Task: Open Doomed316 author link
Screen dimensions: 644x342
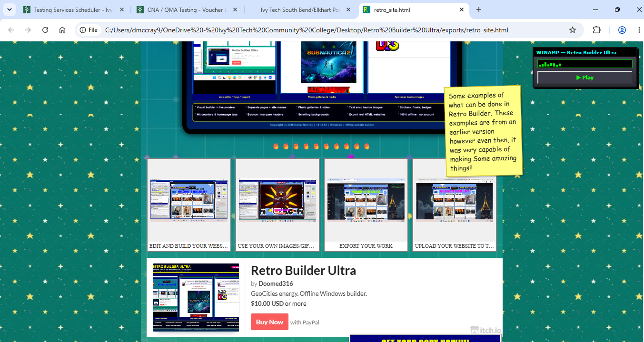Action: pyautogui.click(x=276, y=284)
